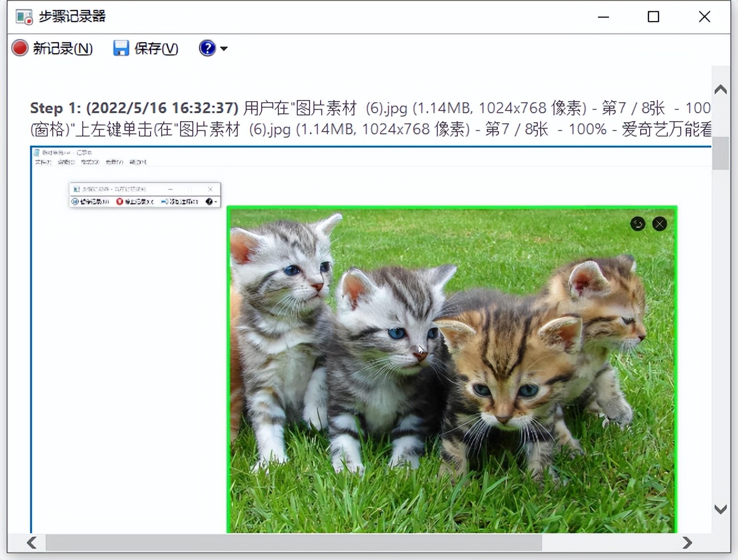Image resolution: width=738 pixels, height=560 pixels.
Task: Click the red New Record circle icon
Action: 19,48
